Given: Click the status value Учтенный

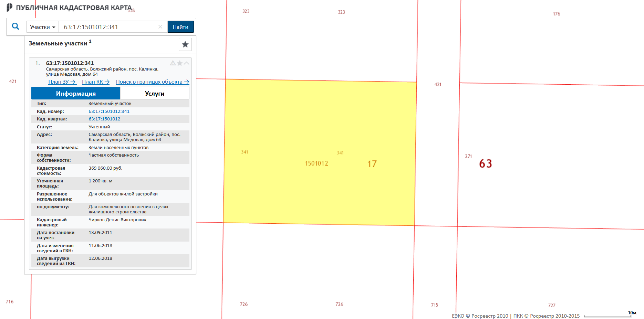Looking at the screenshot, I should [99, 127].
